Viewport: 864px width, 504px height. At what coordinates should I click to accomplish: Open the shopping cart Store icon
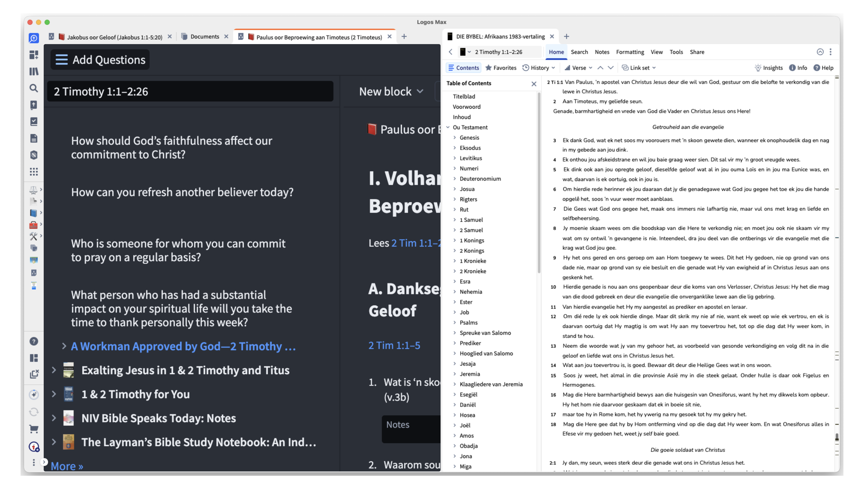(x=34, y=429)
